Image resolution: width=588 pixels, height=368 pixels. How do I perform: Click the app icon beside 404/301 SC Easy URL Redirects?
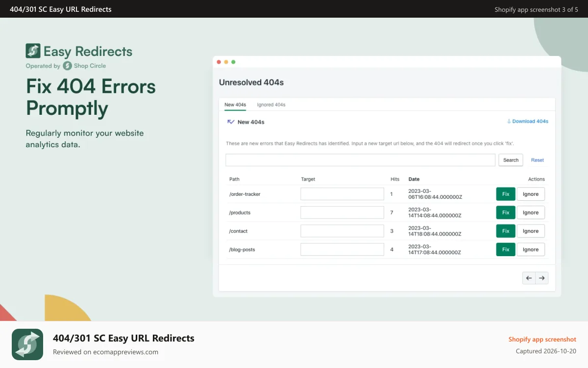27,344
